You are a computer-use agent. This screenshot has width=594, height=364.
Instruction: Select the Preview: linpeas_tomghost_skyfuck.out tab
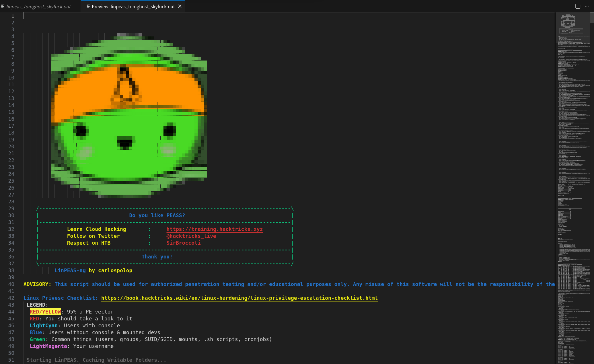click(x=133, y=7)
